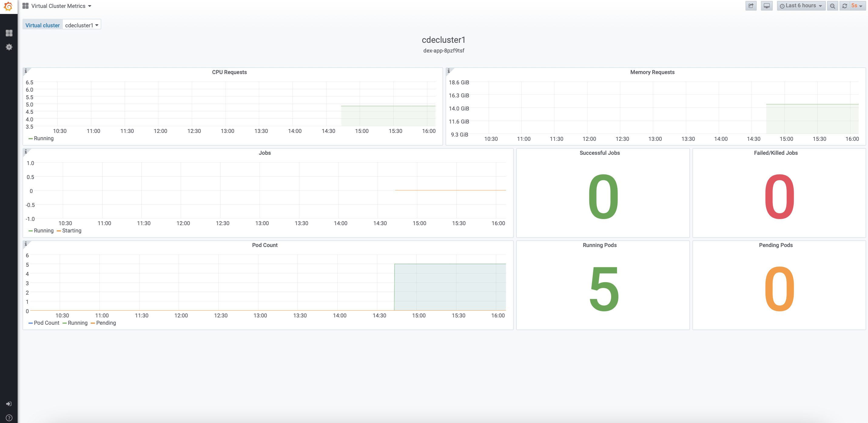Open the Configuration gear icon
Screen dimensions: 868x423
point(9,47)
